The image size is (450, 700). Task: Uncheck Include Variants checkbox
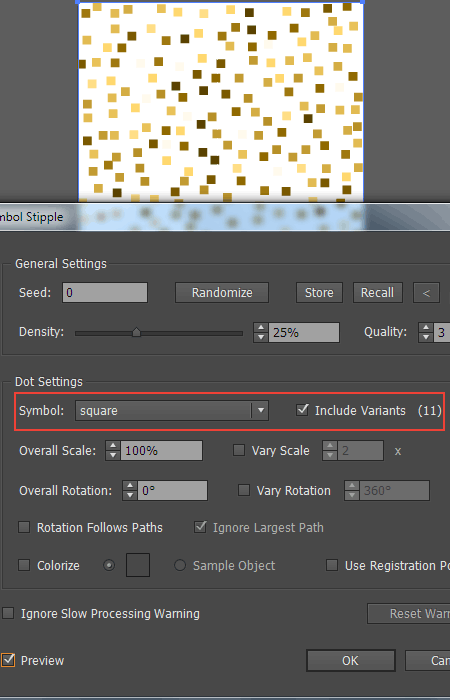[302, 409]
